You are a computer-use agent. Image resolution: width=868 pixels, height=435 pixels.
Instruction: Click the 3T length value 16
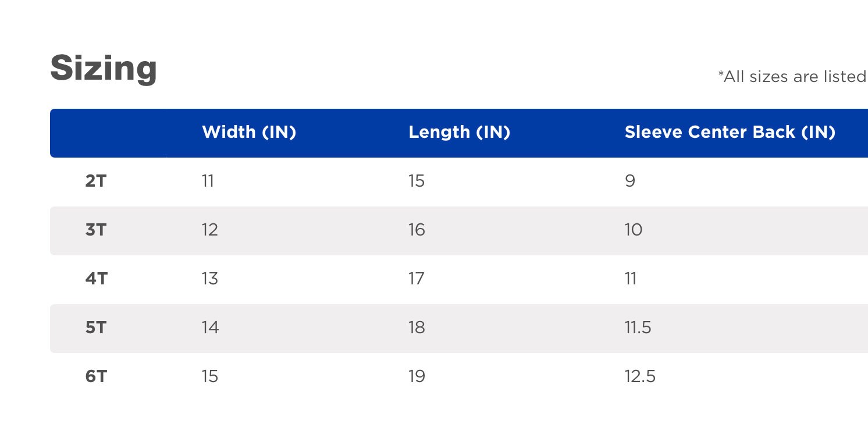point(417,230)
